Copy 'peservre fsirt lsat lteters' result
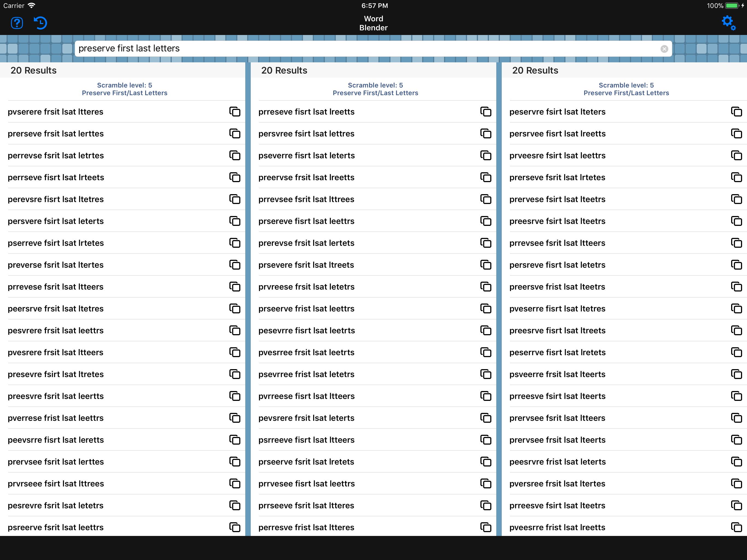This screenshot has height=560, width=747. 736,112
